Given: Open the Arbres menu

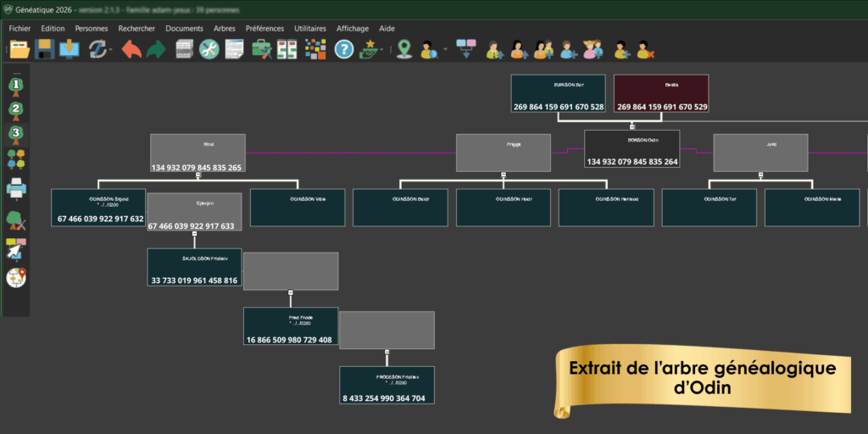Looking at the screenshot, I should point(225,28).
